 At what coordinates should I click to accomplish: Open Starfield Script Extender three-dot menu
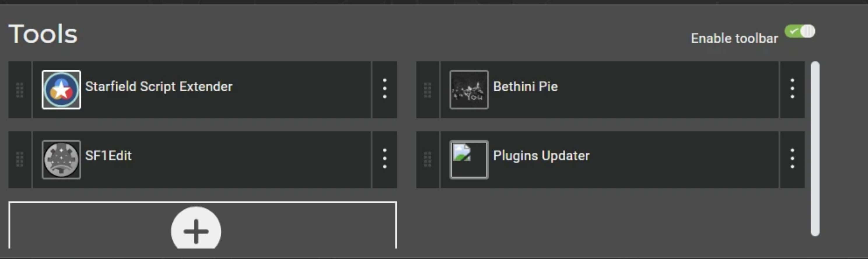point(384,89)
